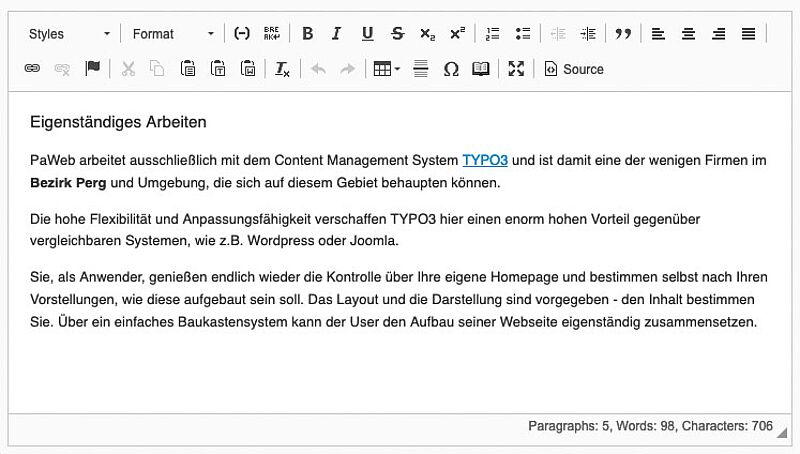Toggle subscript formatting
Viewport: 800px width, 454px height.
click(428, 34)
